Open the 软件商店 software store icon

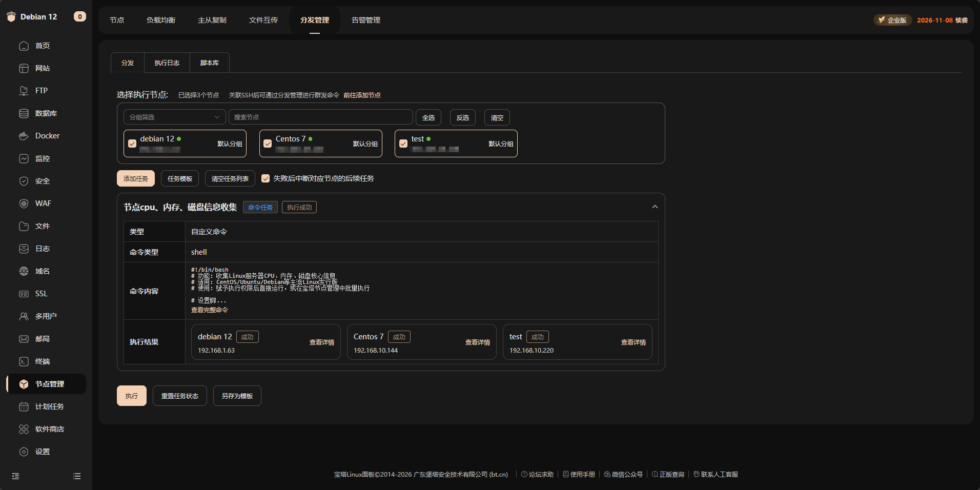pyautogui.click(x=24, y=429)
